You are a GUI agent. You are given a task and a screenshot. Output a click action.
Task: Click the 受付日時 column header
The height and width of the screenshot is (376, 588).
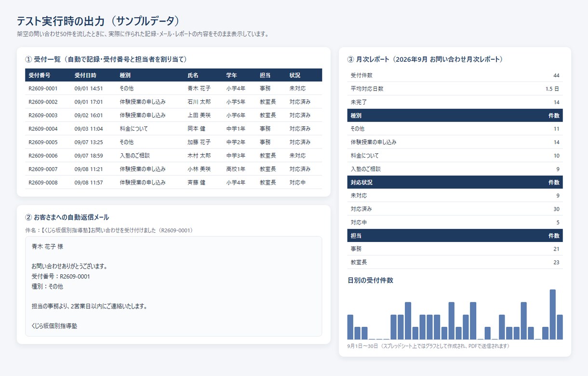click(x=85, y=75)
